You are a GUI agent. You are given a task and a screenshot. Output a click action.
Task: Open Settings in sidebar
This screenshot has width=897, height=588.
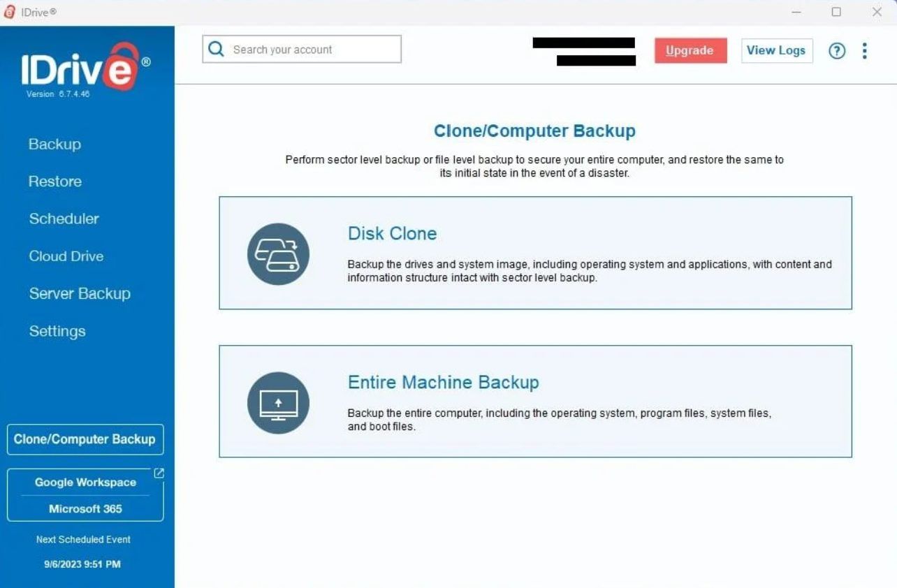[57, 331]
